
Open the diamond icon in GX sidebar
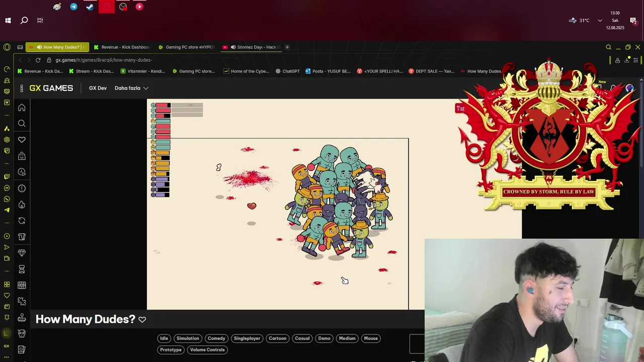pyautogui.click(x=22, y=253)
